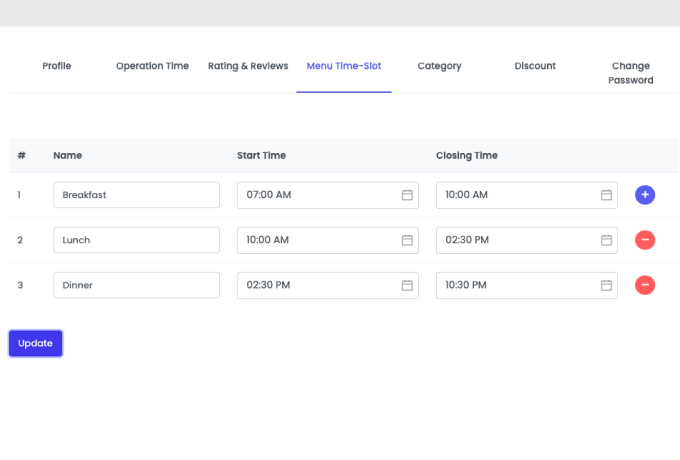The width and height of the screenshot is (680, 460).
Task: Open calendar icon for Dinner closing time
Action: tap(606, 285)
